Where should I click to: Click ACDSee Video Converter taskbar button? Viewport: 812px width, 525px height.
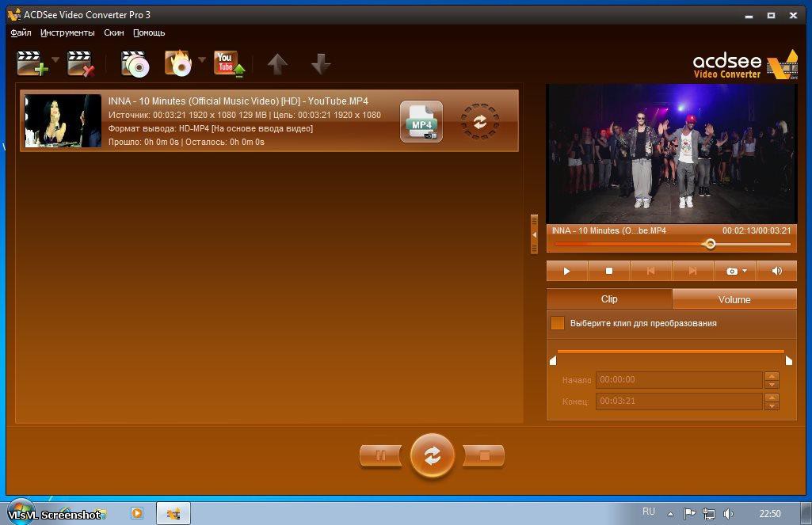tap(173, 513)
